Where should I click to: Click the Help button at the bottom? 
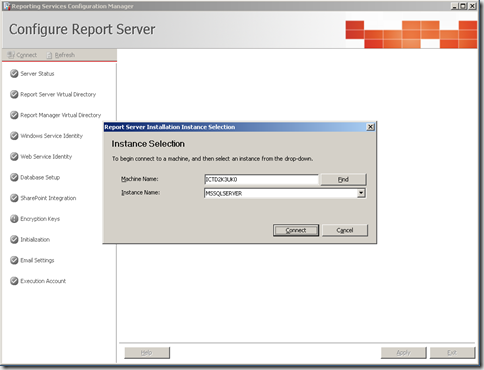147,353
